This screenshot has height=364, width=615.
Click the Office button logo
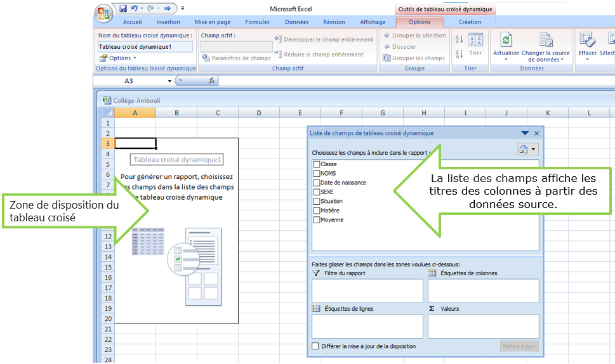click(104, 14)
